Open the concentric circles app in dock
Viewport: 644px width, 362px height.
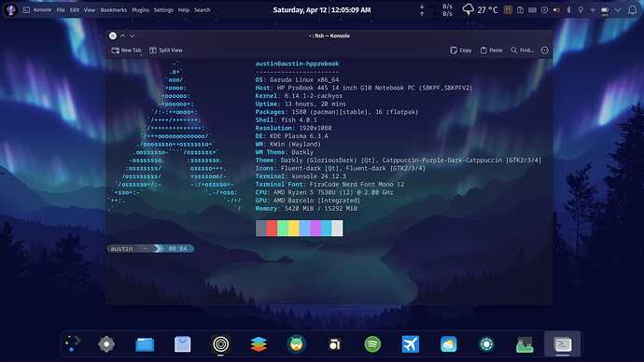220,344
